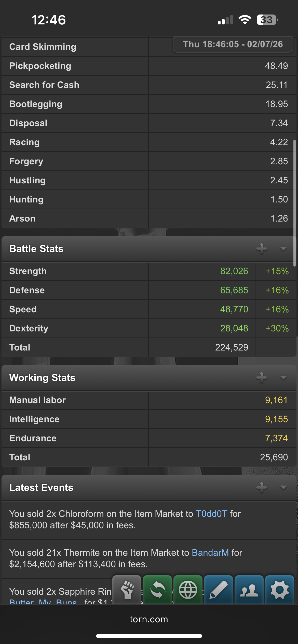Click the move handle on Latest Events

click(262, 487)
